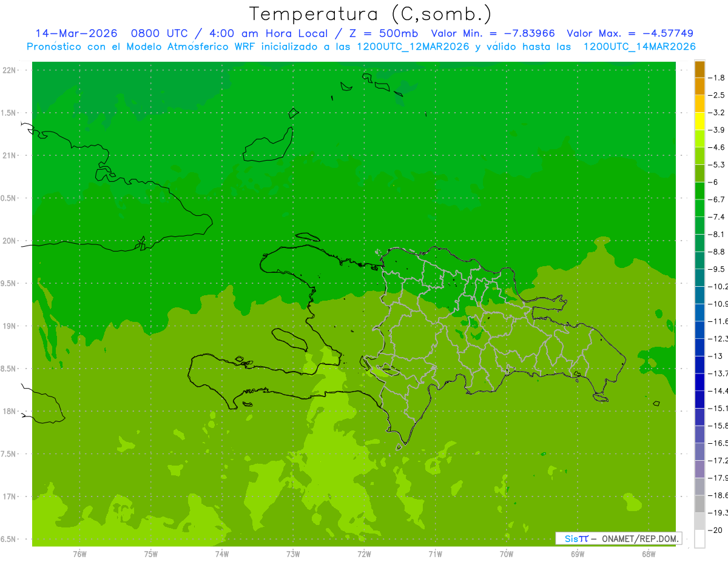Click the "19N" latitude label
Screen dimensions: 728x562
[x=9, y=326]
